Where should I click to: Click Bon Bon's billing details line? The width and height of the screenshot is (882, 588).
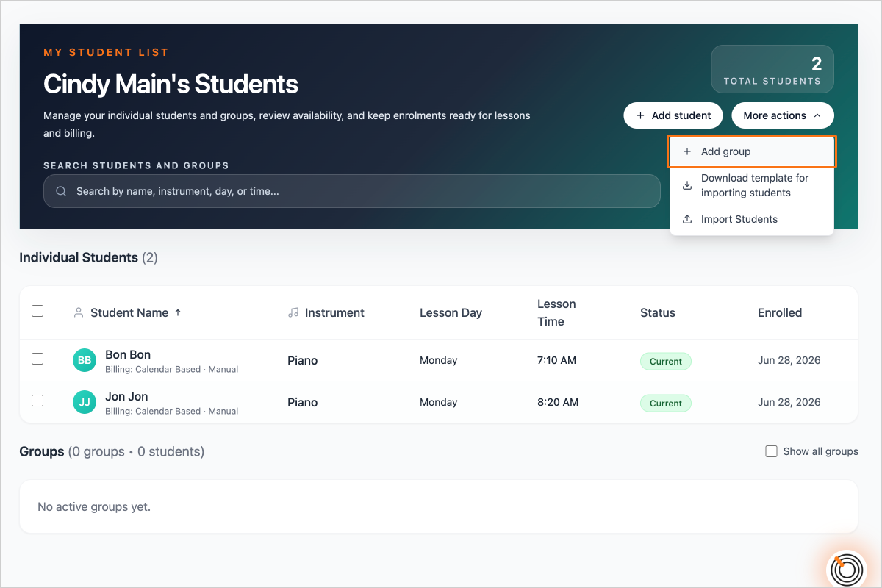coord(171,370)
